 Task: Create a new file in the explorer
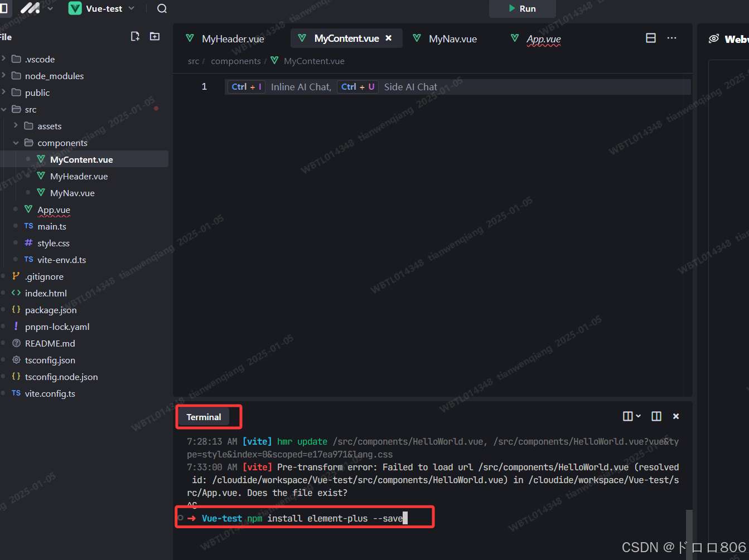point(135,36)
